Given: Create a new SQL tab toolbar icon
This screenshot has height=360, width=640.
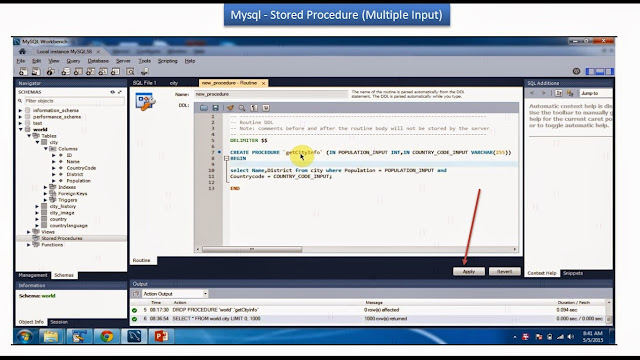Looking at the screenshot, I should click(23, 71).
